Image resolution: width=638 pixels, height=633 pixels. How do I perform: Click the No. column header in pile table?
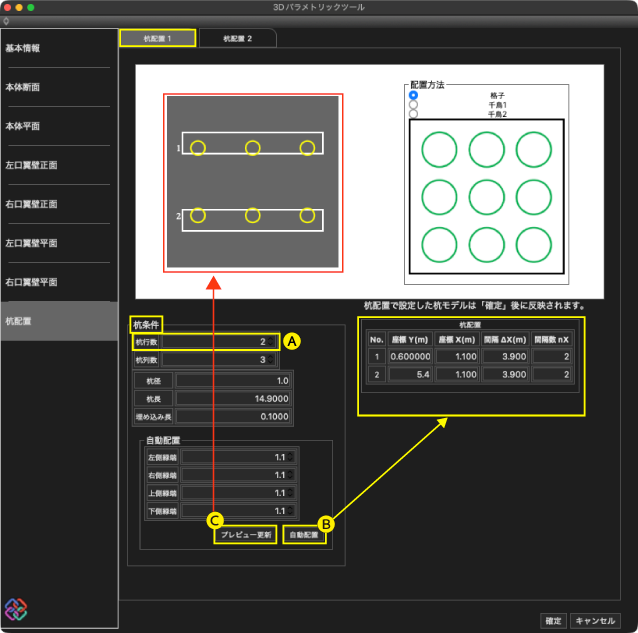(x=376, y=339)
